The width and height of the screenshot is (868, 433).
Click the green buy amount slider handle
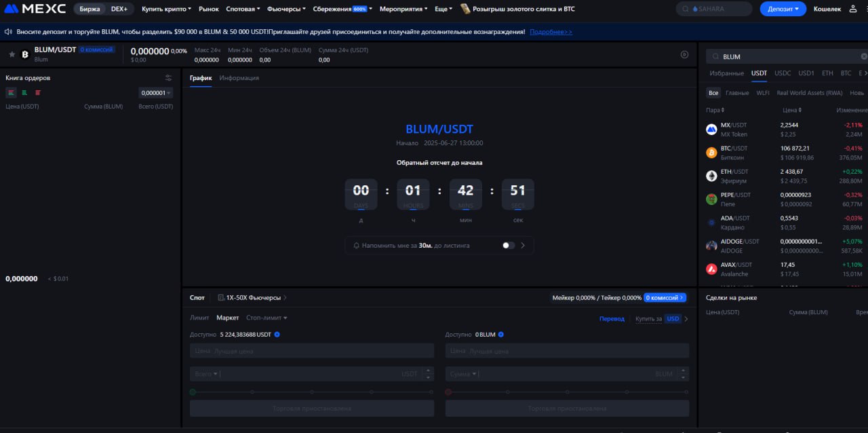coord(193,392)
